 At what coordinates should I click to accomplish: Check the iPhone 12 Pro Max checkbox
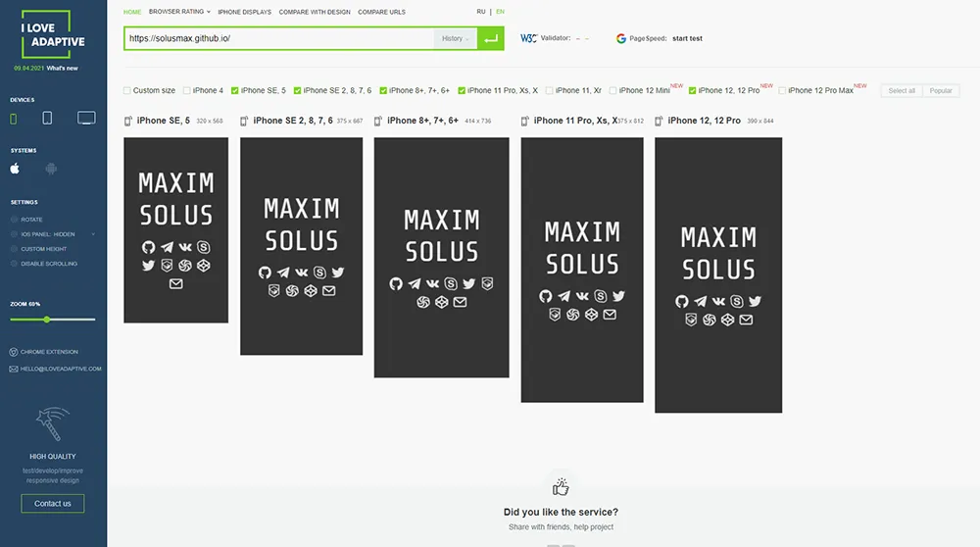[782, 90]
